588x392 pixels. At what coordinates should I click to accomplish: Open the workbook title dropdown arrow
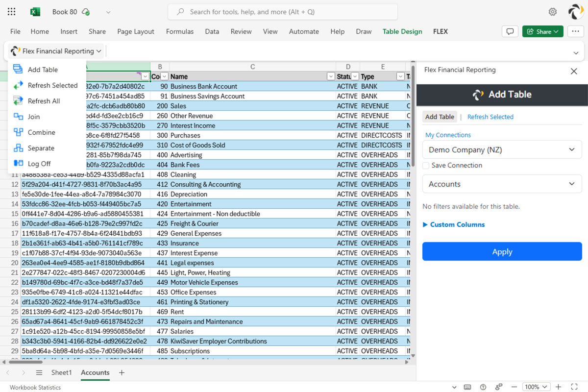click(108, 12)
